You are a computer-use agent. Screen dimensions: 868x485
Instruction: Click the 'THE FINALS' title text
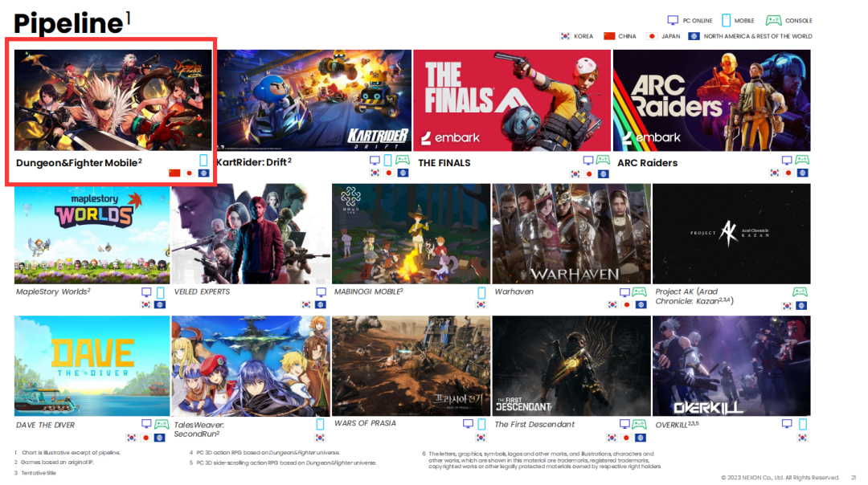(x=444, y=162)
